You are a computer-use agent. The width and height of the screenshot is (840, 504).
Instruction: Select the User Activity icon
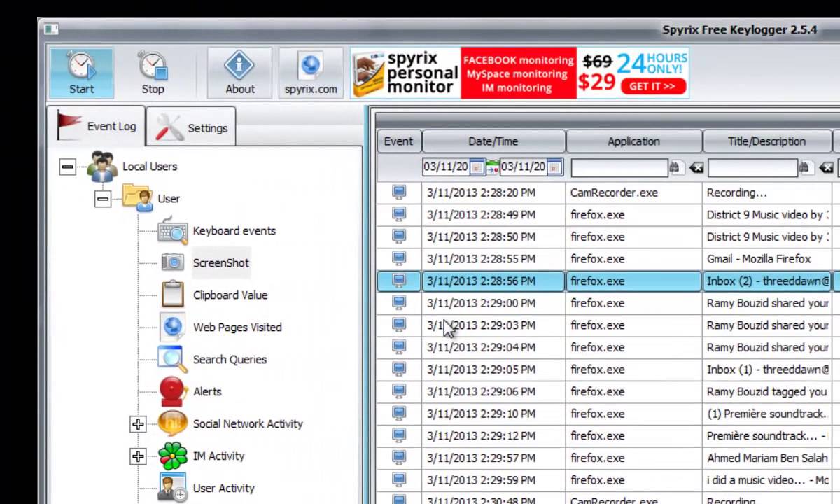pyautogui.click(x=172, y=488)
